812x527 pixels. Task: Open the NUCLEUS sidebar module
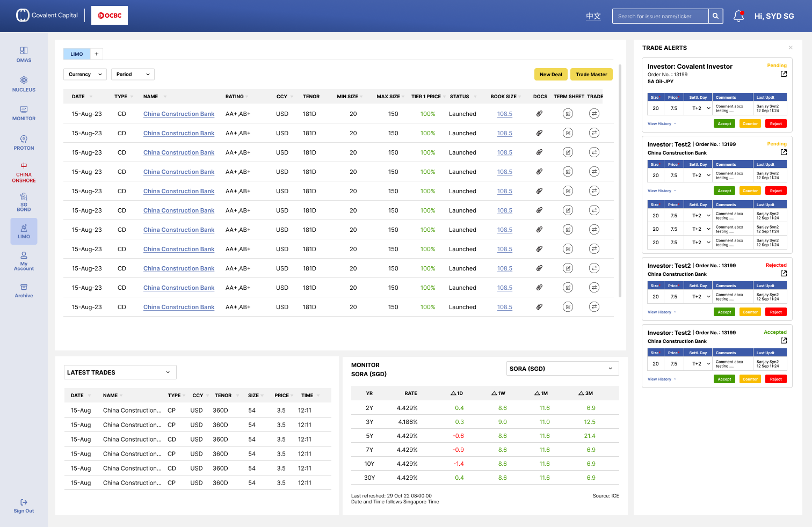(x=24, y=84)
